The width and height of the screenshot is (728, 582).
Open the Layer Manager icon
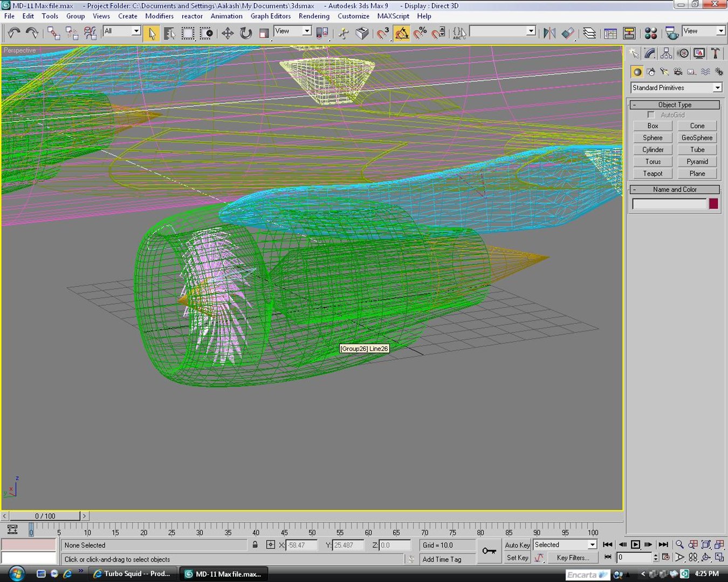[x=589, y=33]
